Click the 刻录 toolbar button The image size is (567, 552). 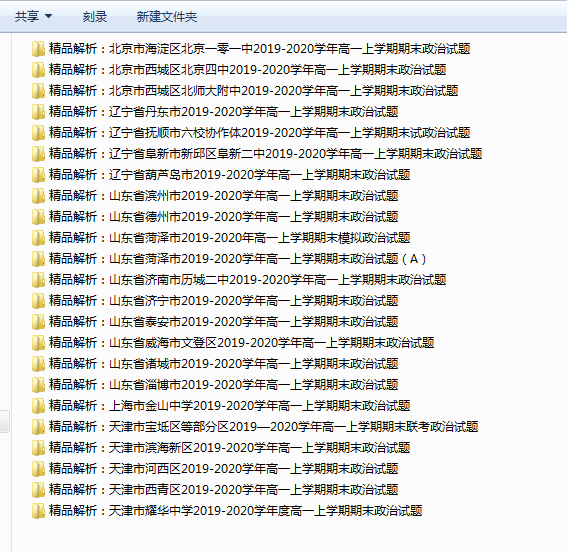pyautogui.click(x=95, y=16)
